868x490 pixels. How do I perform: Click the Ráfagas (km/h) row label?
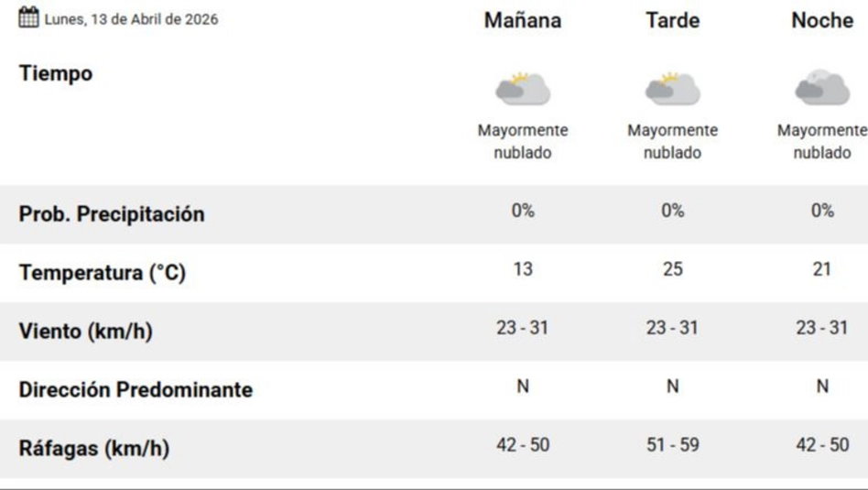94,449
